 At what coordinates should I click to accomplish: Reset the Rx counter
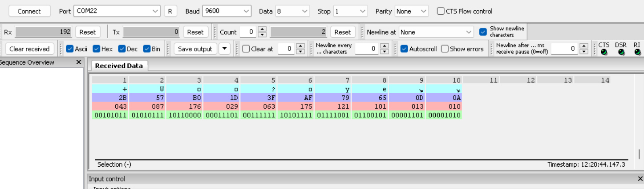tap(87, 32)
